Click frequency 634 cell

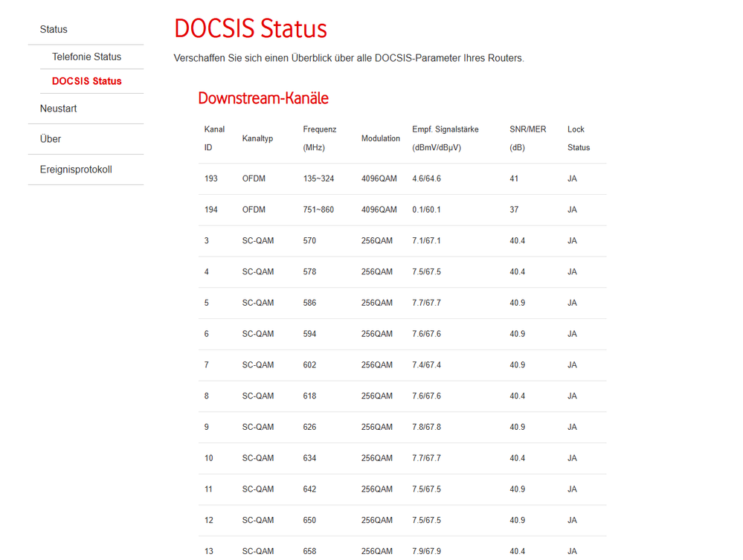[x=309, y=457]
